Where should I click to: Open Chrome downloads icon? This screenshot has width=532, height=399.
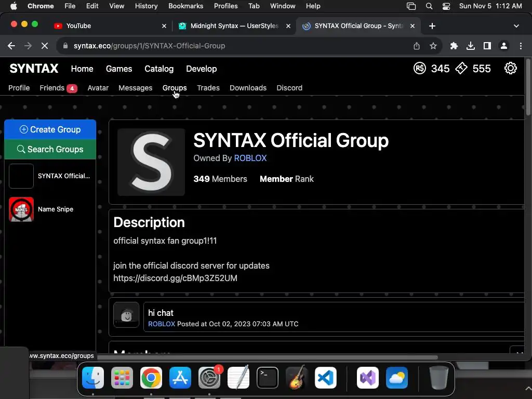pyautogui.click(x=470, y=46)
